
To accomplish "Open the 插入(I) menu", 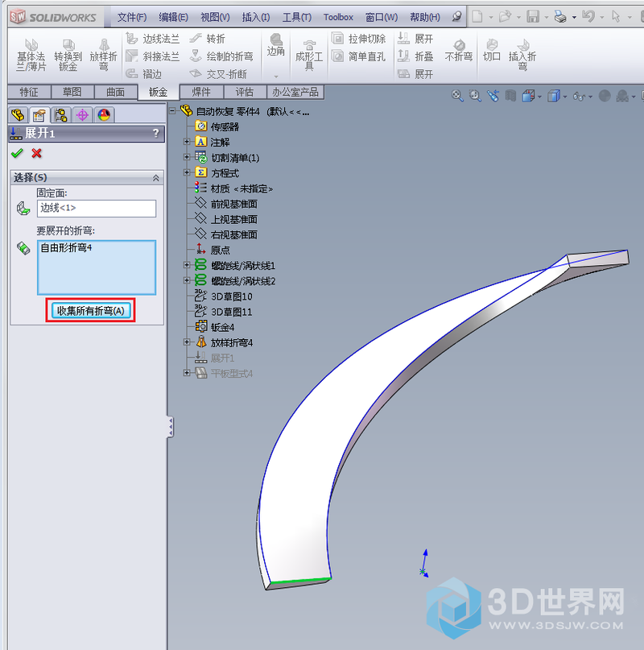I will point(256,17).
